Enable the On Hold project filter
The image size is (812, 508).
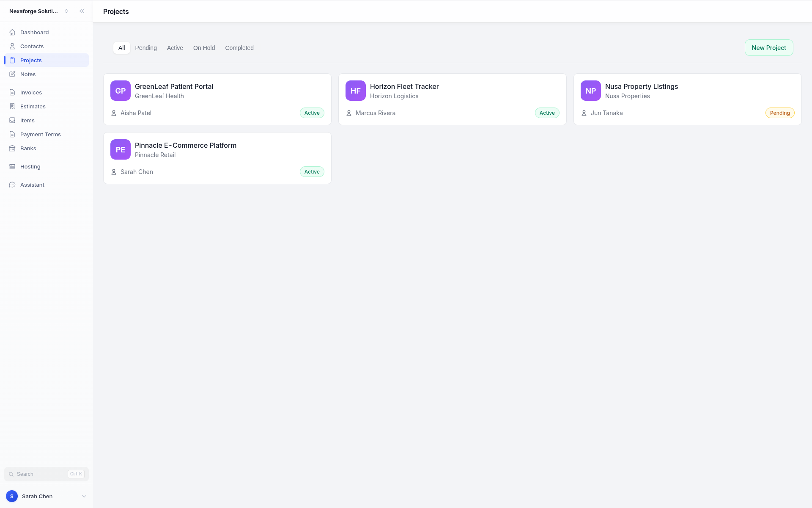pyautogui.click(x=204, y=48)
